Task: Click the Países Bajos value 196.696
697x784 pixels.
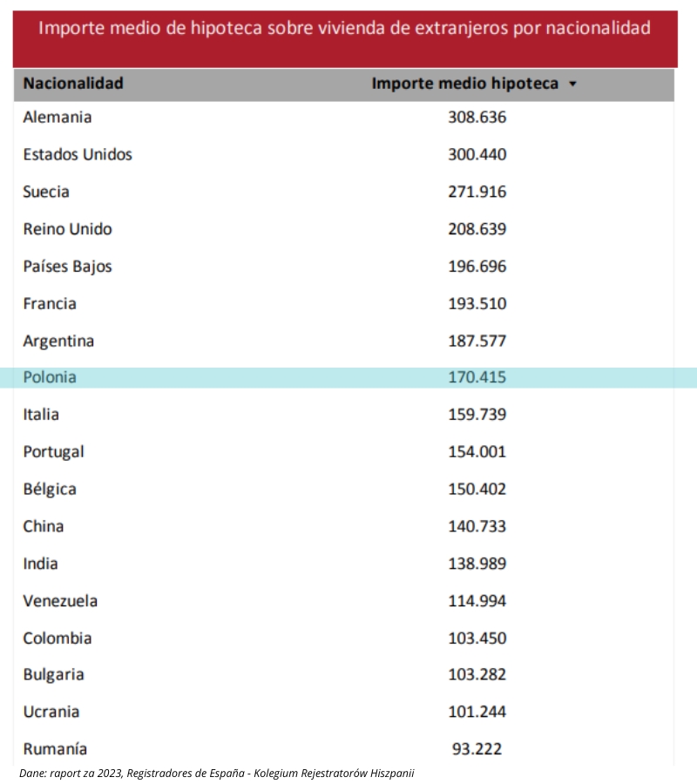Action: (x=477, y=267)
